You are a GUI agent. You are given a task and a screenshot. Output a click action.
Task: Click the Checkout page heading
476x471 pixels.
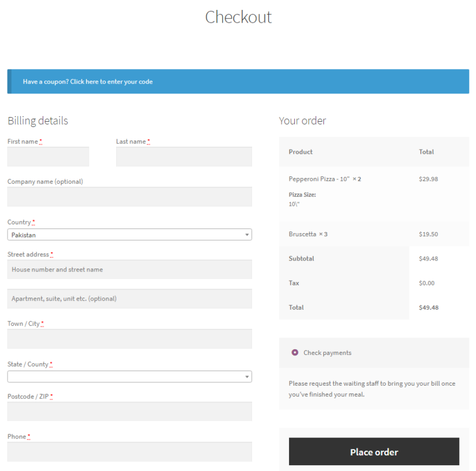pos(238,17)
